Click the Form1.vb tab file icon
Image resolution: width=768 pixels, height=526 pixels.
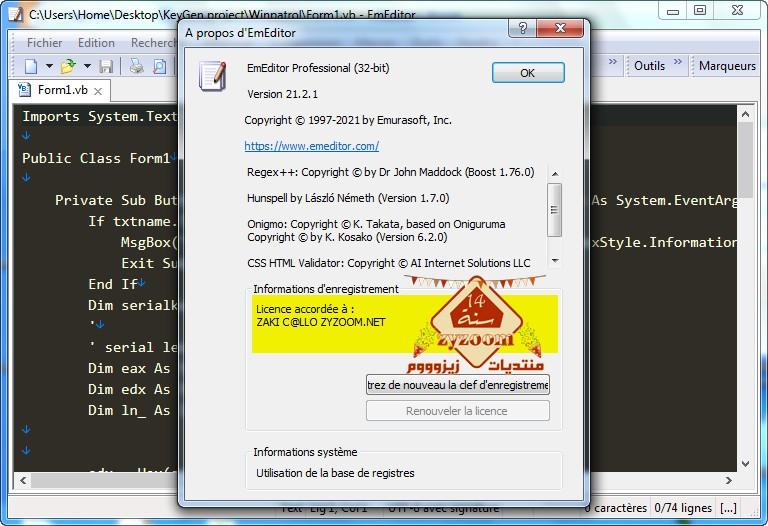click(24, 90)
